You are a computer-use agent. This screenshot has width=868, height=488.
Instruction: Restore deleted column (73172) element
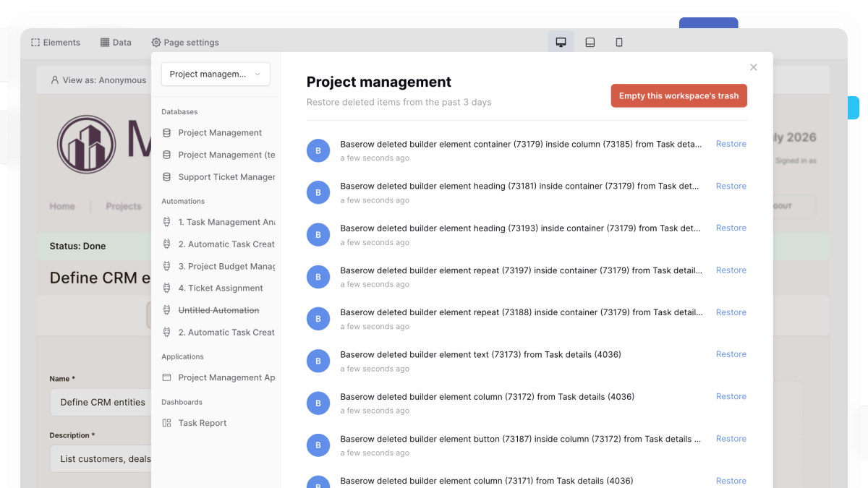[x=731, y=396]
